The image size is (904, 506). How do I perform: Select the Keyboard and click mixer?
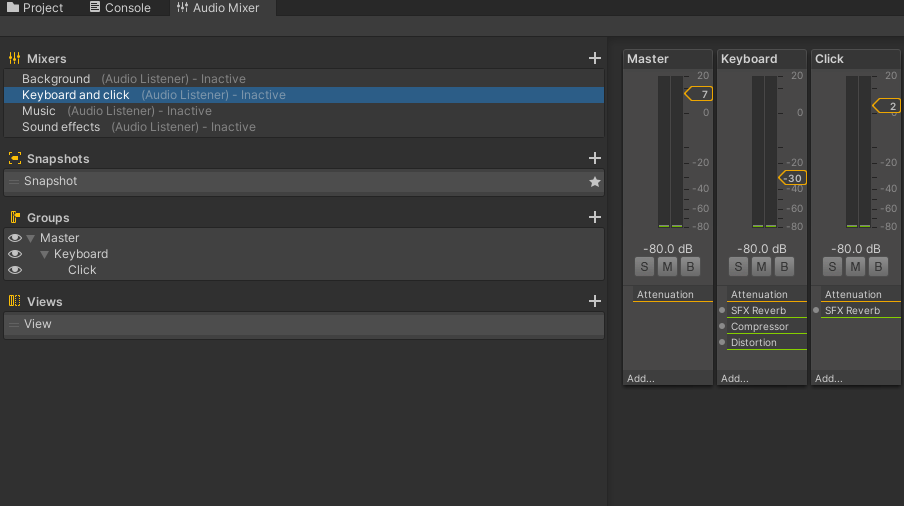click(304, 95)
